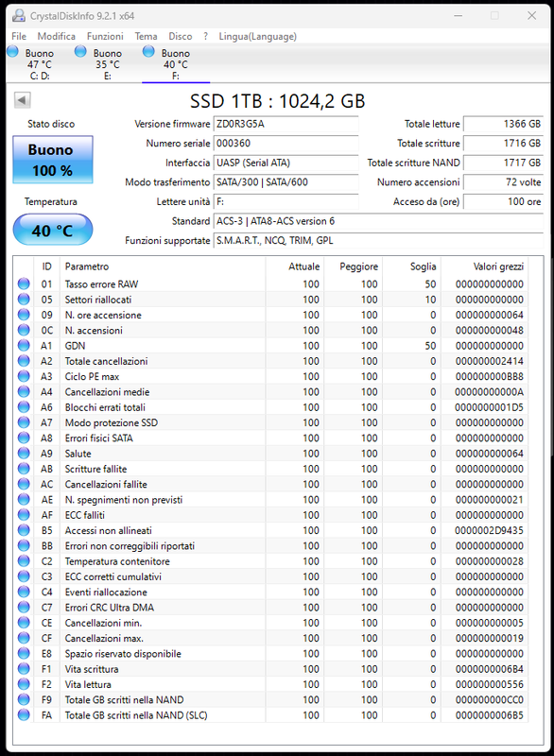Click the Modo trasferimento field SATA/300 | SATA/600
This screenshot has width=554, height=756.
pos(286,182)
